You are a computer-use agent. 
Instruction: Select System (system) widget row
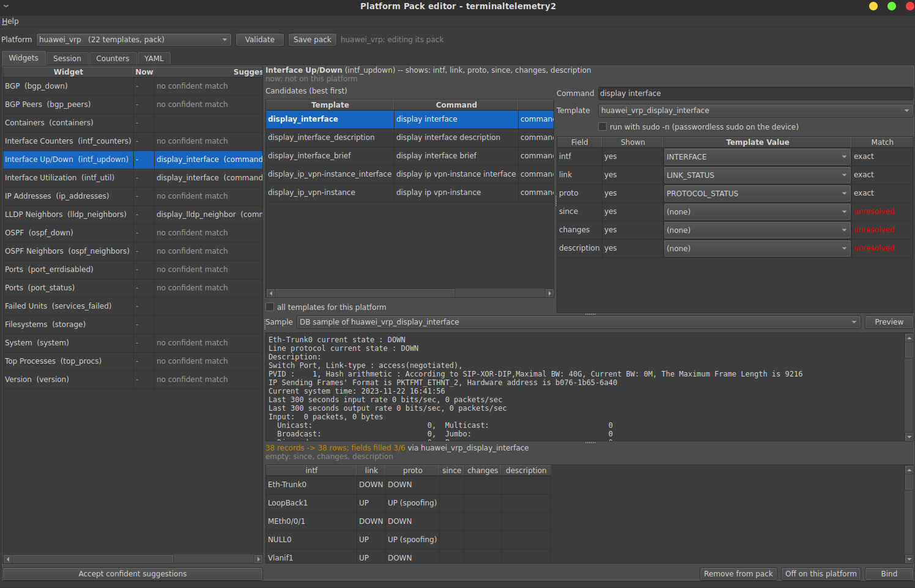133,343
